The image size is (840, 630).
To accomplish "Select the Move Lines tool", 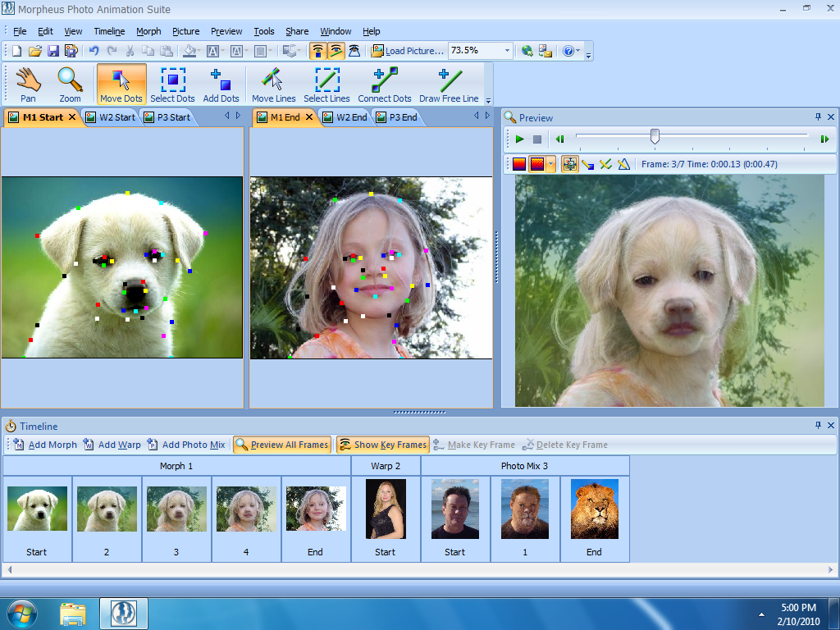I will (273, 82).
